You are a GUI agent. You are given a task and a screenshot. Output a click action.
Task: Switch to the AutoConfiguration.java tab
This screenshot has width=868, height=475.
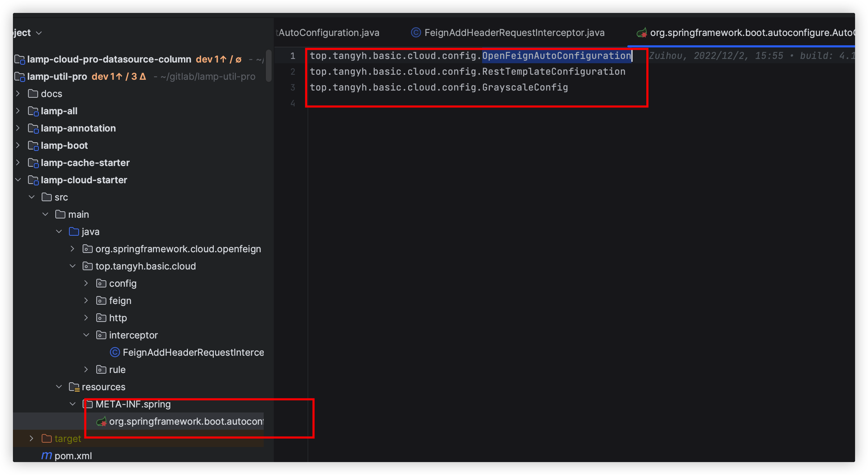coord(328,33)
